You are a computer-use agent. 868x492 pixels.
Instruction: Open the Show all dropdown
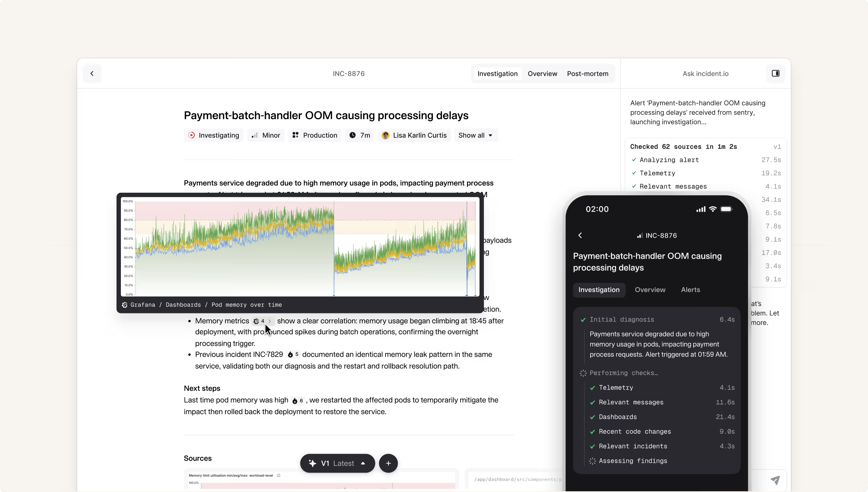tap(476, 135)
